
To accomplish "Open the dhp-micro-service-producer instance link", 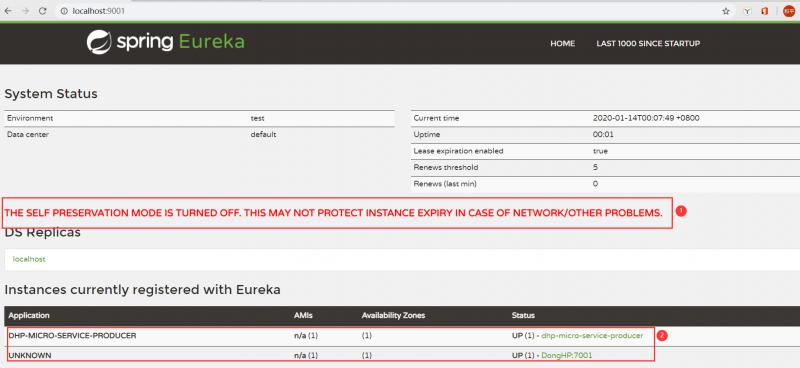I will click(x=592, y=336).
